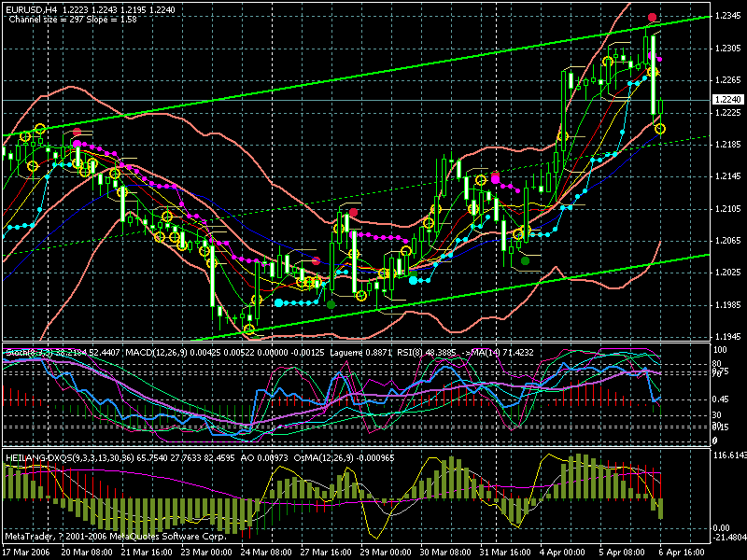Screen dimensions: 747x560
Task: Select the RSI(8) 48.3885 indicator label
Action: coord(426,353)
